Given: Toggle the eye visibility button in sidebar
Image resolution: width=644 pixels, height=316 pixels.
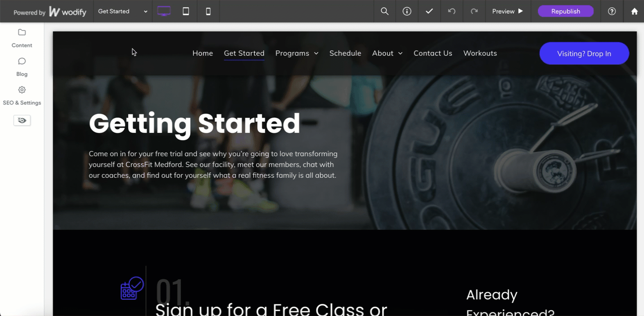Looking at the screenshot, I should point(22,120).
